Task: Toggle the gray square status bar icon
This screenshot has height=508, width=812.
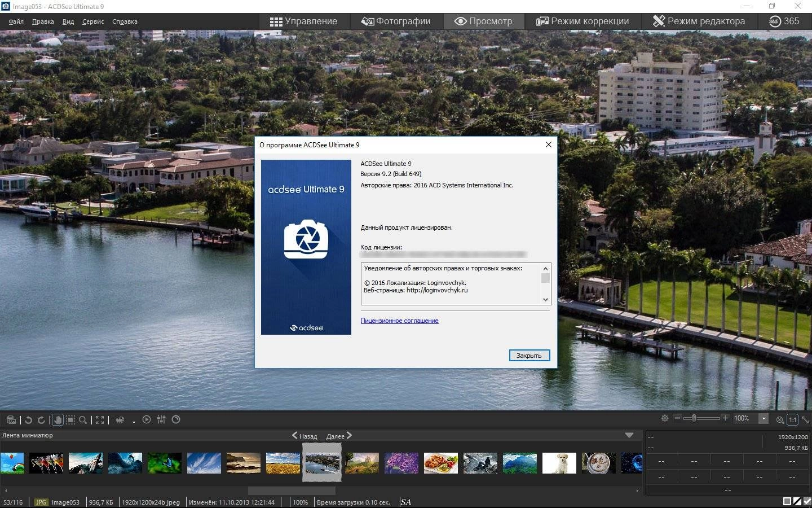Action: (x=787, y=501)
